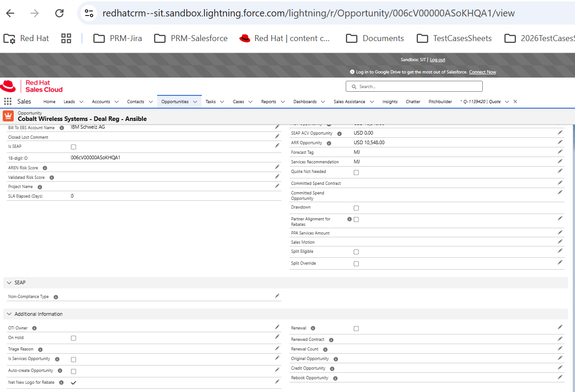The height and width of the screenshot is (392, 575).
Task: Show info tooltip for Credit Opportunity
Action: coord(332,369)
